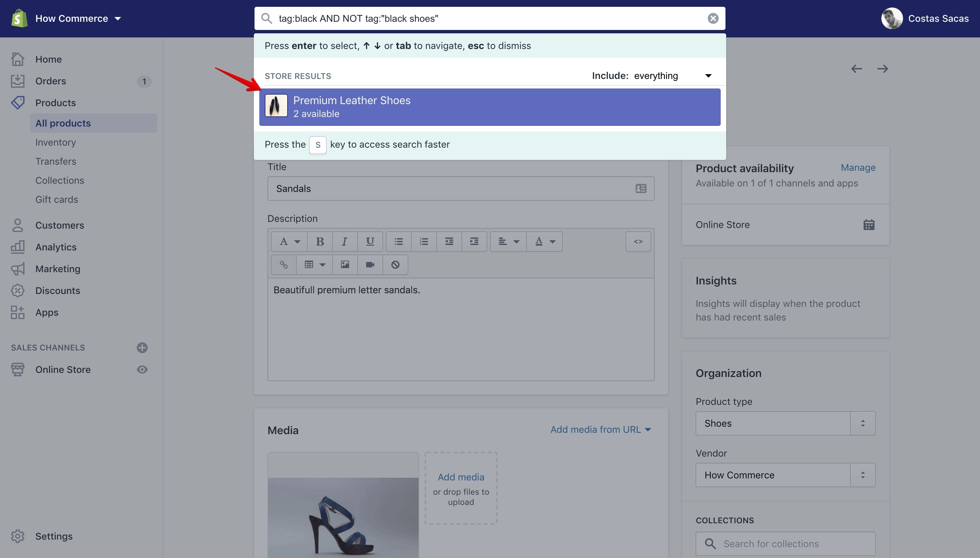Click the Analytics bar chart icon
Viewport: 980px width, 558px height.
[x=18, y=247]
